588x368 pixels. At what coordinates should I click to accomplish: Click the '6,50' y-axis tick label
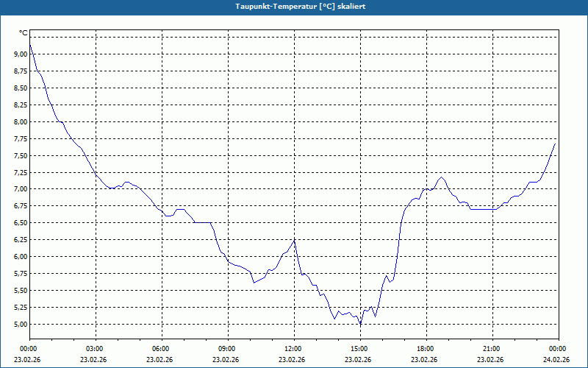[x=21, y=223]
